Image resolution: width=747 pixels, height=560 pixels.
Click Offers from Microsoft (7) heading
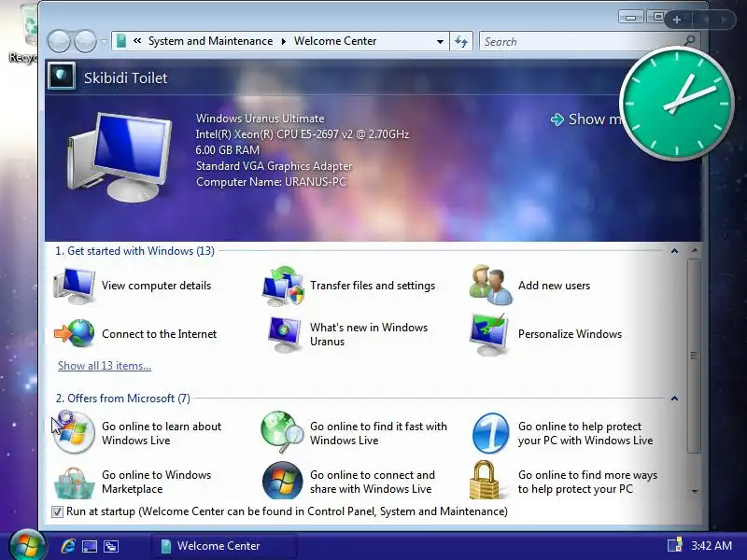(123, 399)
